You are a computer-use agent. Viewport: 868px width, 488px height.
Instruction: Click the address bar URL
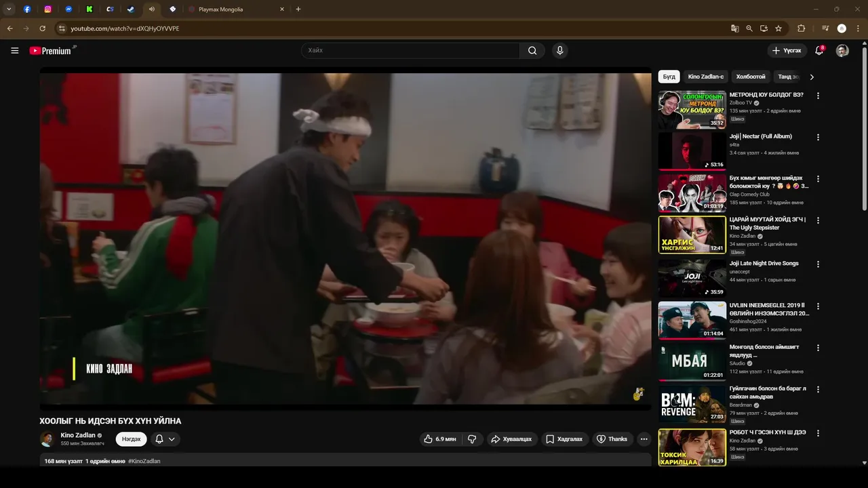[125, 28]
